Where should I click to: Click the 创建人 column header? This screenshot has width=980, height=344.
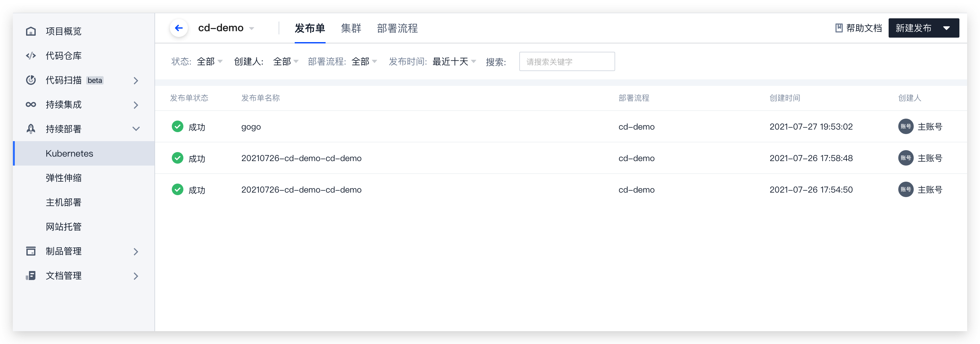910,98
